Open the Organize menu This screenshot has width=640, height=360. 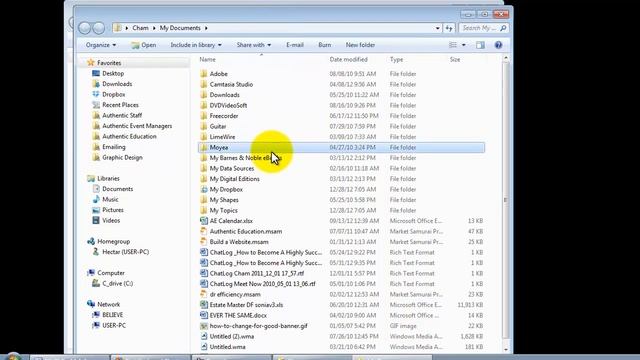(101, 45)
